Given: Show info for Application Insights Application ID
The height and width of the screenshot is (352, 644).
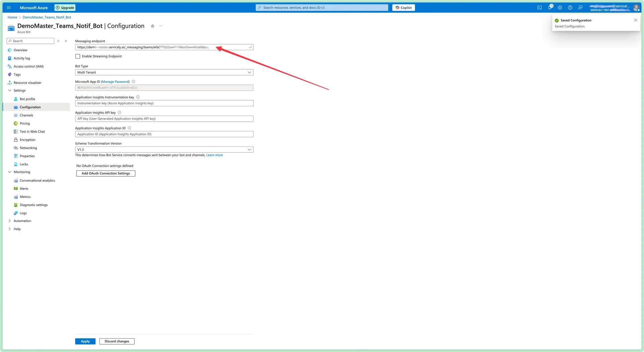Looking at the screenshot, I should point(129,128).
